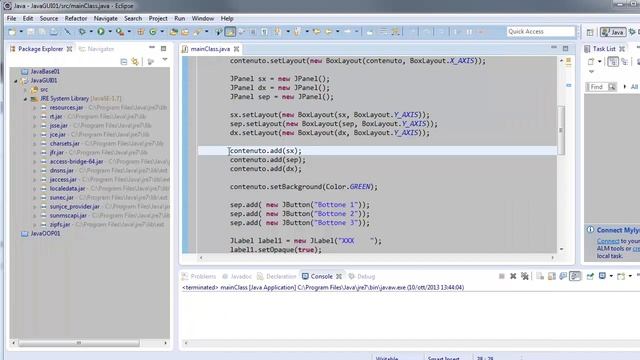The image size is (640, 360).
Task: Click the Categorized icon in Task List
Action: [x=613, y=62]
